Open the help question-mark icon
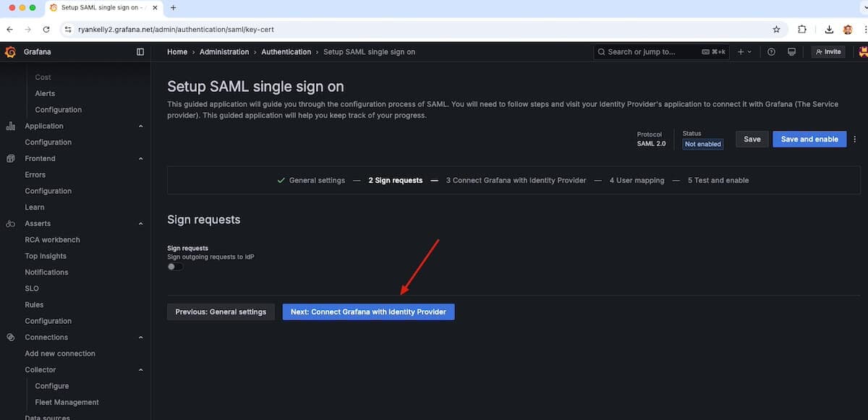The height and width of the screenshot is (420, 868). point(770,51)
